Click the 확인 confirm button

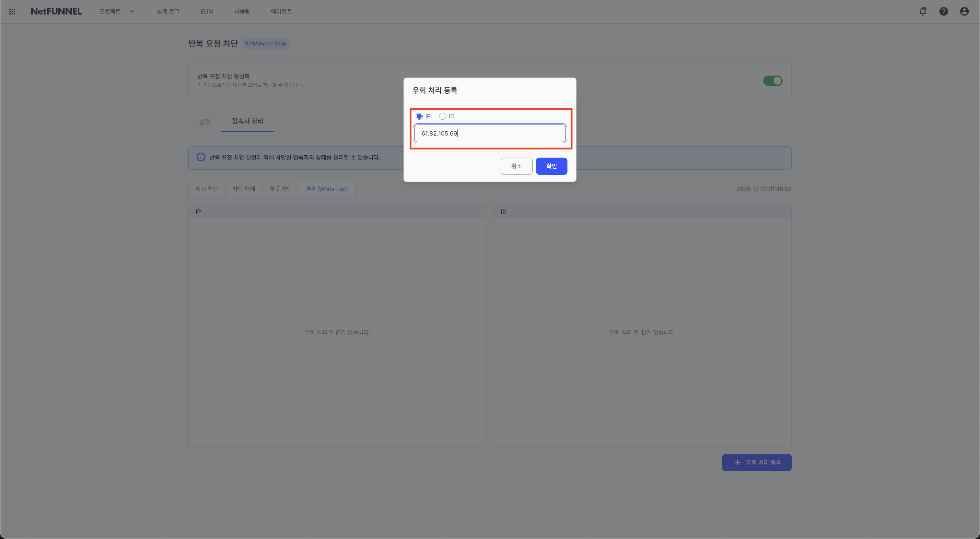click(551, 166)
